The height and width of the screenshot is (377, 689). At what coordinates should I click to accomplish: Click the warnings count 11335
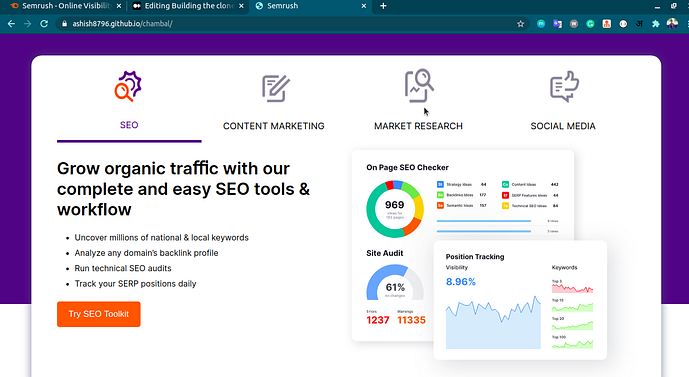pos(411,320)
